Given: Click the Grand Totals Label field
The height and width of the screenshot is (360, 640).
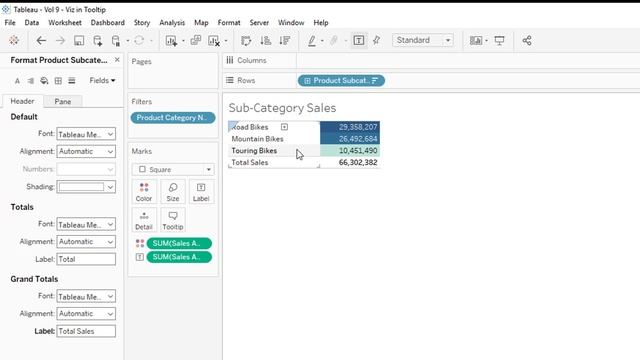Looking at the screenshot, I should pyautogui.click(x=86, y=331).
